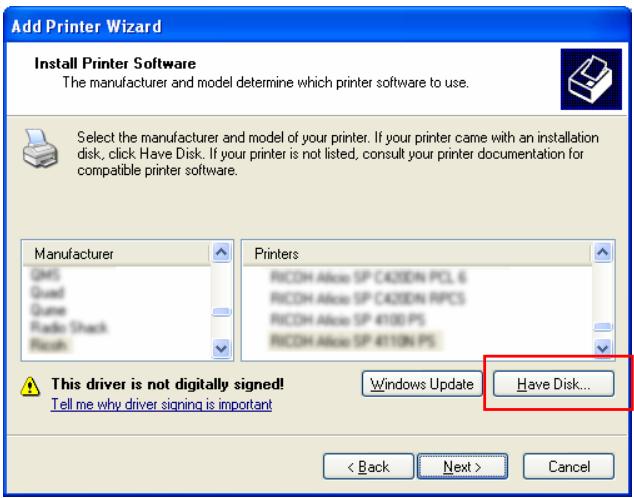Click the Manufacturer list up arrow
The height and width of the screenshot is (498, 634).
(x=221, y=253)
